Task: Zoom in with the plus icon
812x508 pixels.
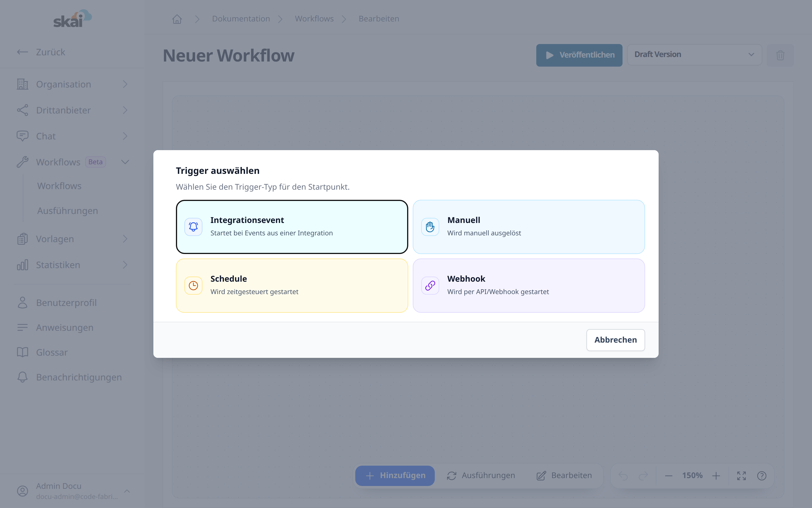Action: pyautogui.click(x=716, y=476)
